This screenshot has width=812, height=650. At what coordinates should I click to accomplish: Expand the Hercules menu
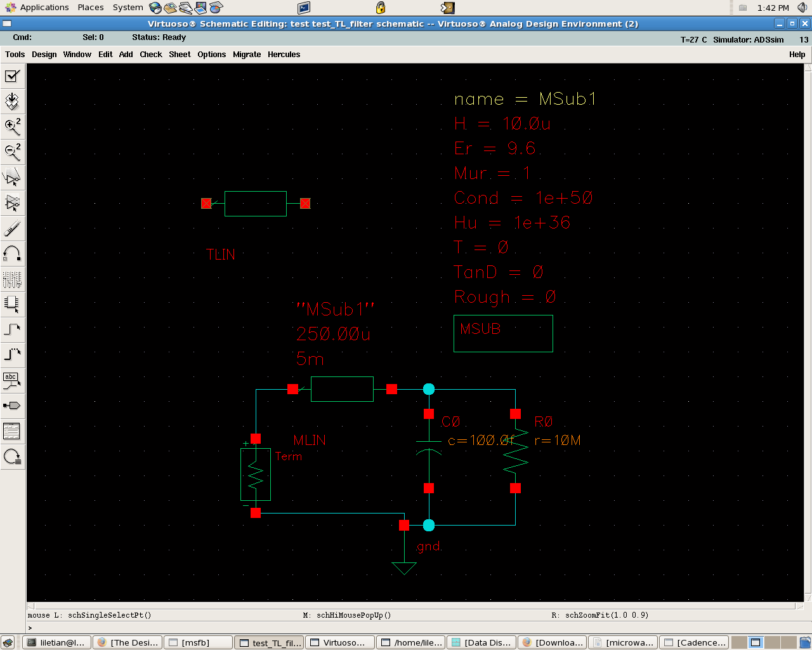pyautogui.click(x=284, y=55)
